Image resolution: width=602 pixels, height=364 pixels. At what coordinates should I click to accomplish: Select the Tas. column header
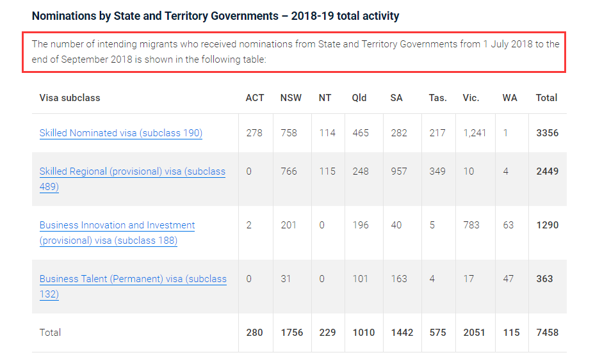coord(437,98)
